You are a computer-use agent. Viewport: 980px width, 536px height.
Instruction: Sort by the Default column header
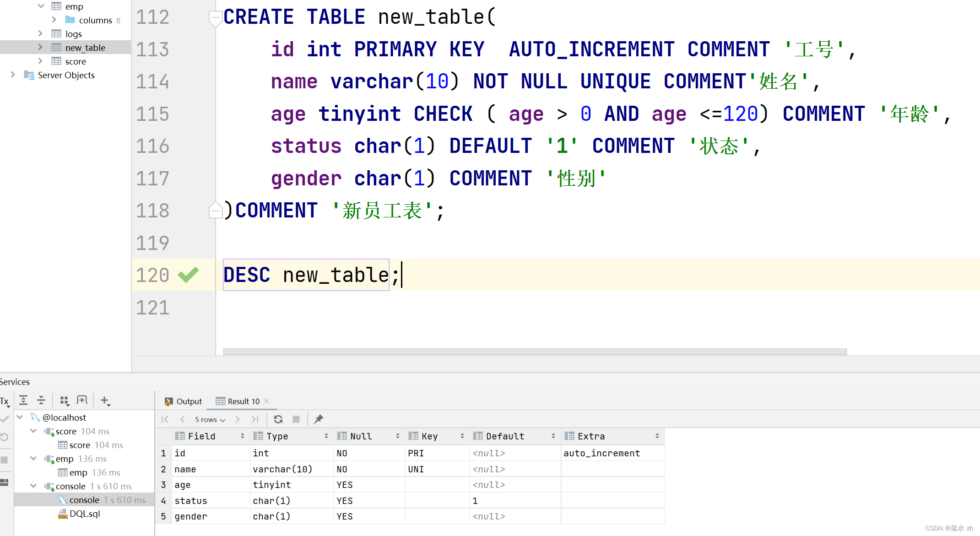515,436
